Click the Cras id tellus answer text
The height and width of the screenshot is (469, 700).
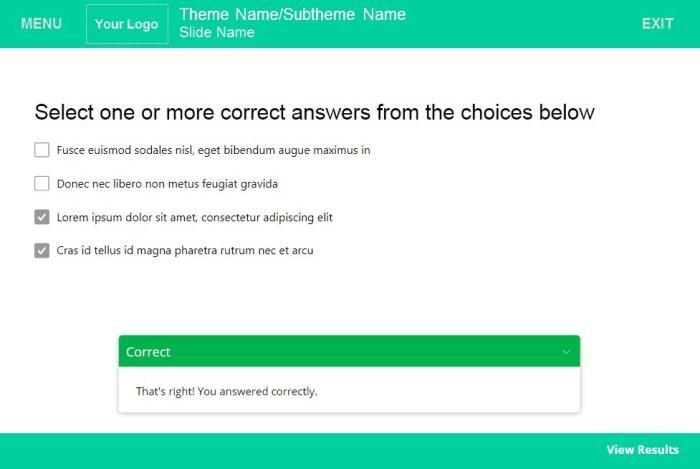[185, 250]
